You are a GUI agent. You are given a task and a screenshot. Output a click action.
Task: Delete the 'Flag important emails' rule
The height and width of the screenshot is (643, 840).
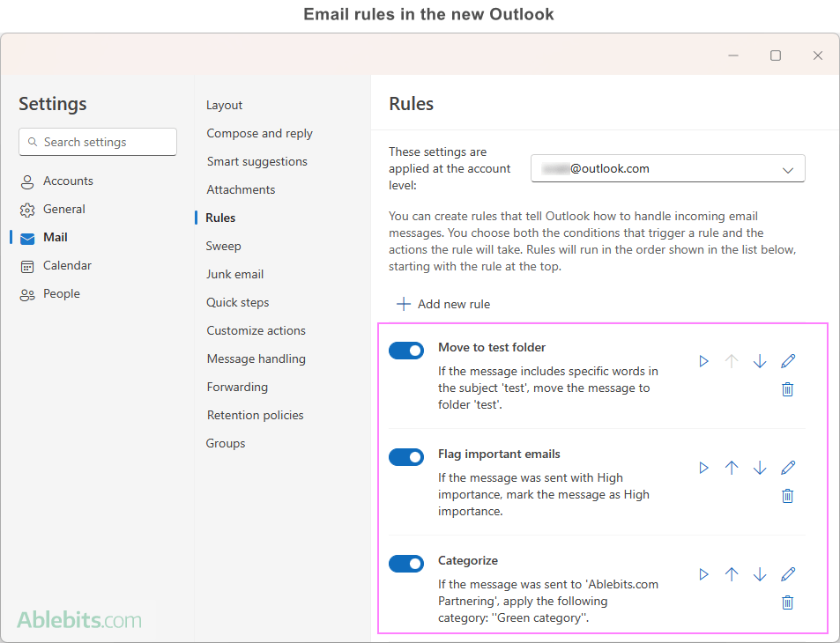coord(787,496)
